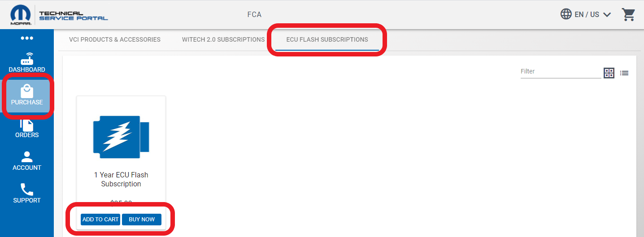This screenshot has height=237, width=644.
Task: Open the 1 Year ECU Flash Subscription title
Action: tap(121, 179)
